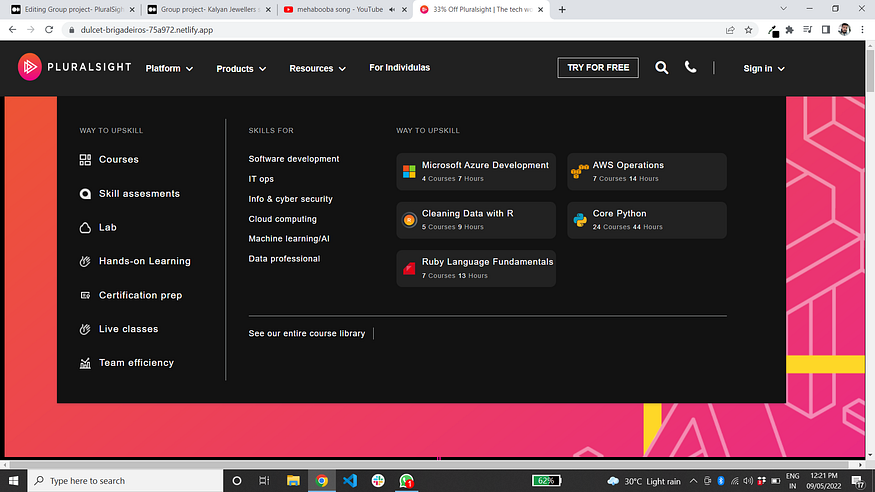Click the Lab icon
This screenshot has height=492, width=875.
(85, 228)
